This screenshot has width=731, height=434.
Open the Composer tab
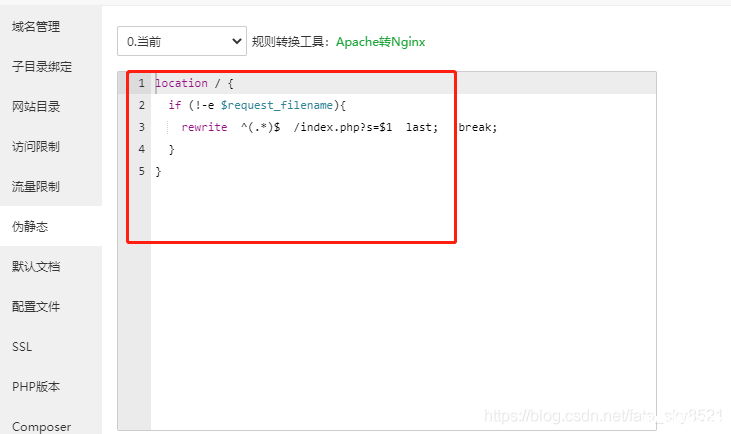[x=41, y=426]
